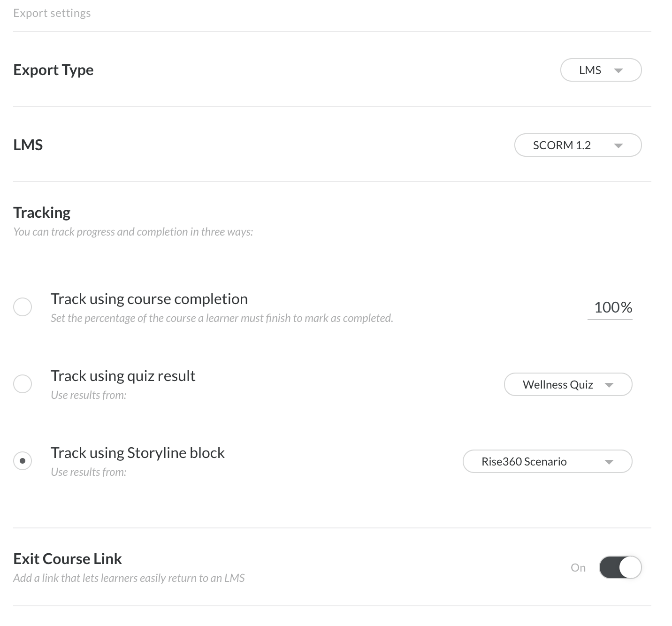
Task: Click the Track using Storyline block label
Action: click(x=137, y=453)
